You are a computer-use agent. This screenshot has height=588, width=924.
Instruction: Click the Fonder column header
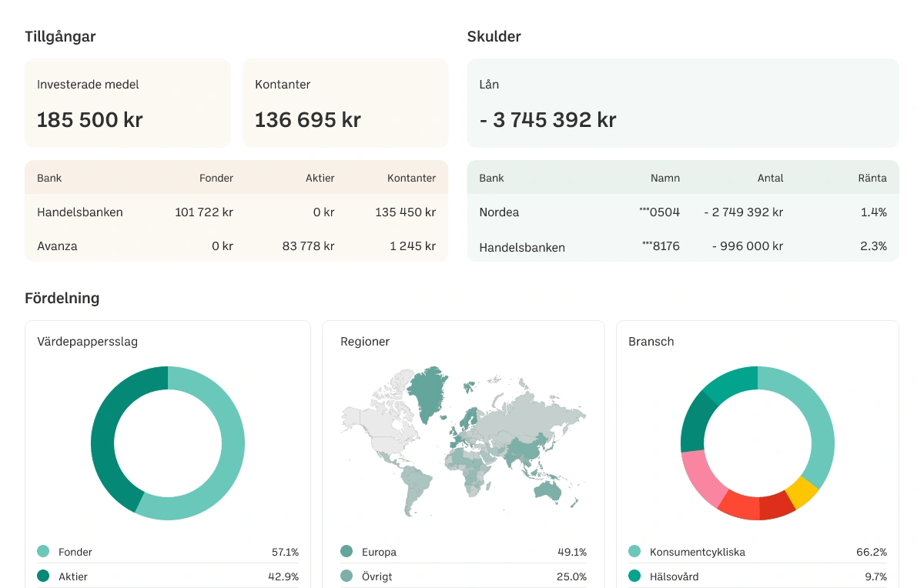click(x=216, y=178)
